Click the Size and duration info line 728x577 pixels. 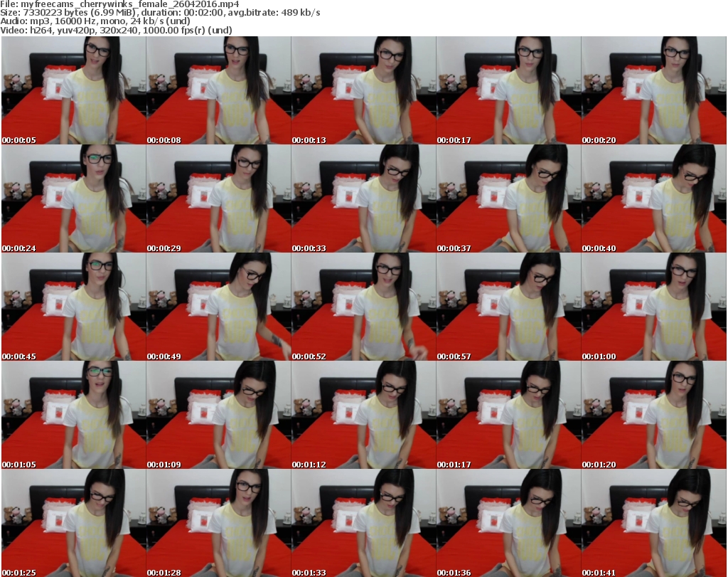point(160,13)
